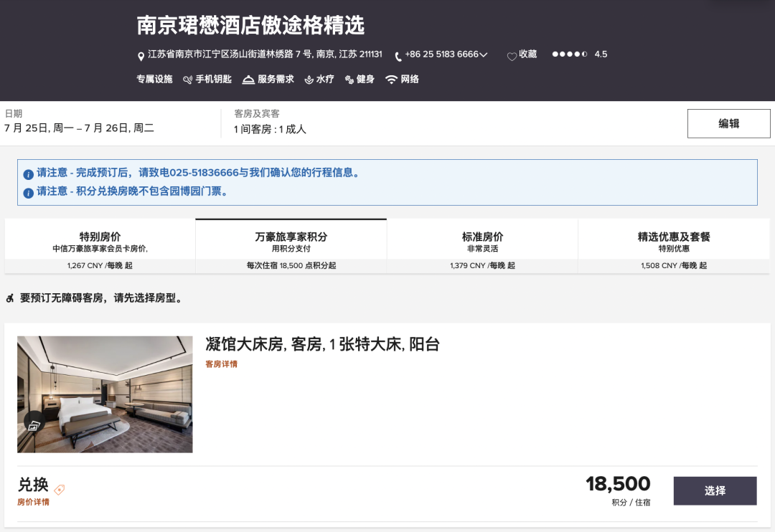This screenshot has width=775, height=532.
Task: Click the 选择 select button
Action: [x=715, y=490]
